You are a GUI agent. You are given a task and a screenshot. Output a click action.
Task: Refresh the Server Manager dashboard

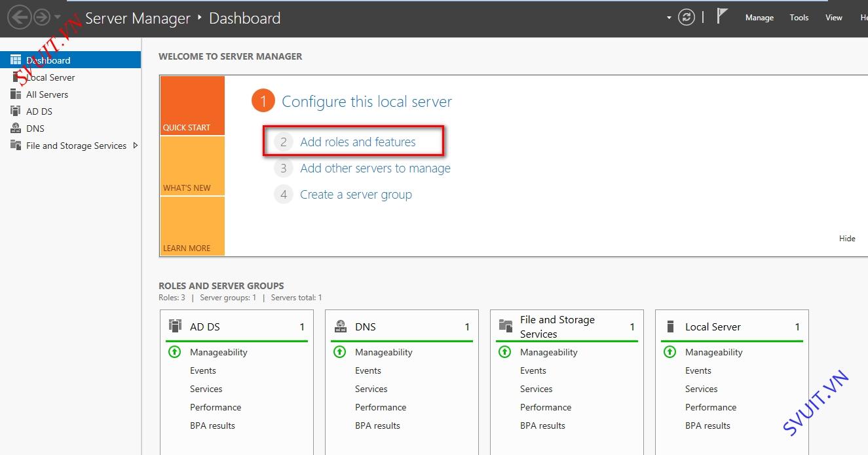[686, 18]
